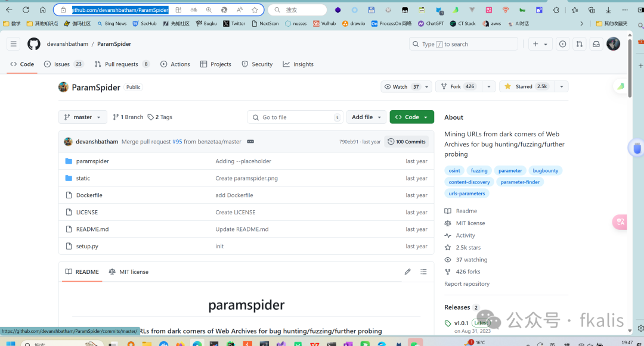The image size is (644, 346).
Task: Reload the page with refresh icon
Action: tap(26, 10)
